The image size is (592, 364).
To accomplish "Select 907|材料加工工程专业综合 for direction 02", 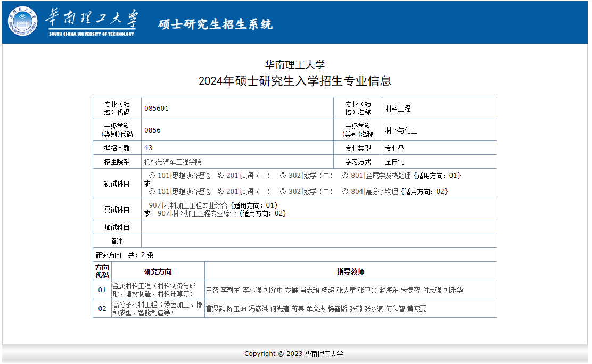I will 196,214.
